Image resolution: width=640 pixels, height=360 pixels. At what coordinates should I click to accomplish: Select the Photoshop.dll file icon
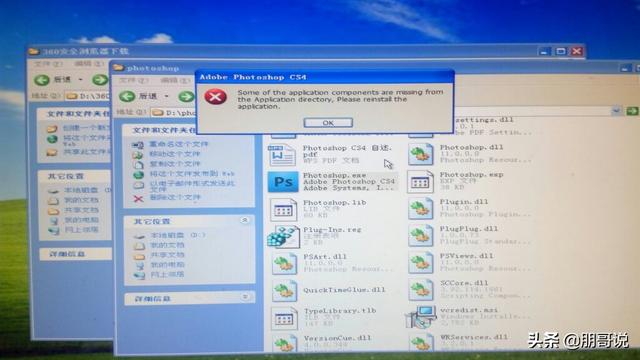[421, 154]
